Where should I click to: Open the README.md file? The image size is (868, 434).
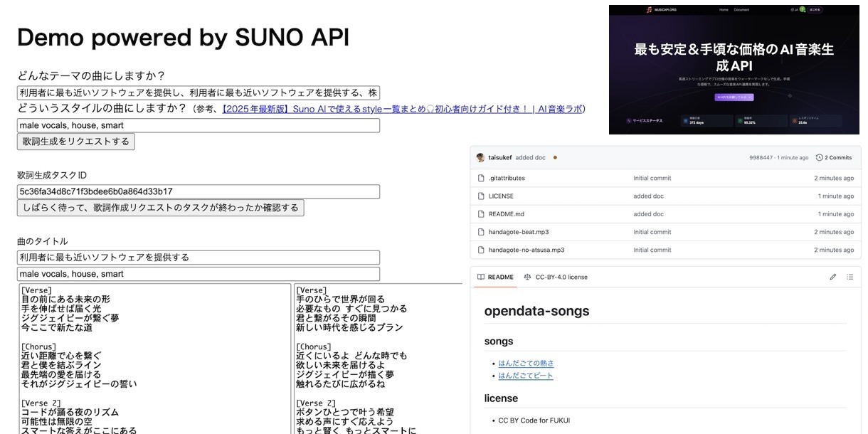click(x=505, y=213)
